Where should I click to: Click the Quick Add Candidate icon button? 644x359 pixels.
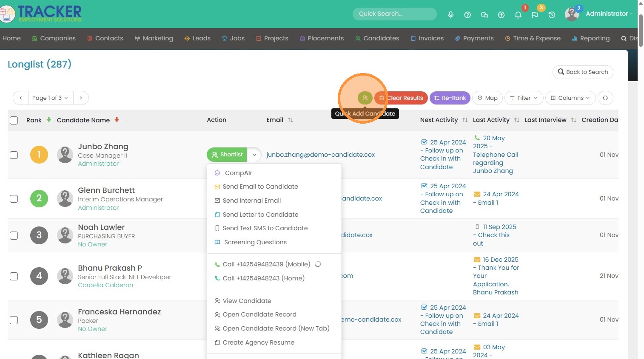(x=365, y=98)
